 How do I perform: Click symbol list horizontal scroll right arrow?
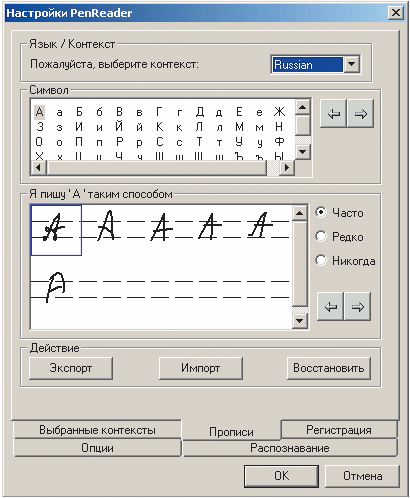[287, 168]
